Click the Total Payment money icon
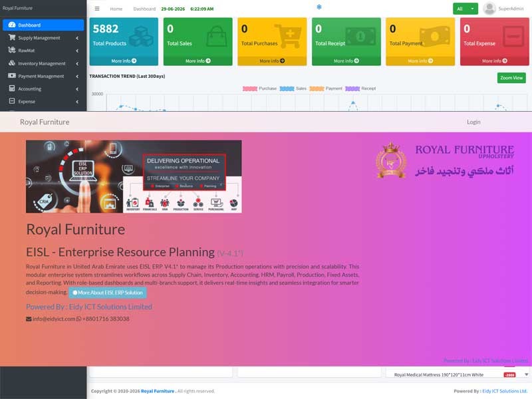Image resolution: width=532 pixels, height=399 pixels. (435, 37)
